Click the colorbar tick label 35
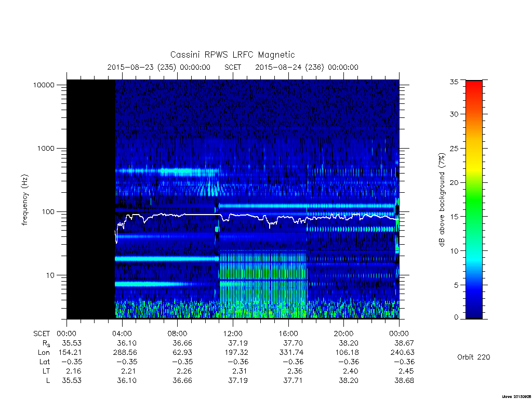This screenshot has height=399, width=532. coord(454,82)
